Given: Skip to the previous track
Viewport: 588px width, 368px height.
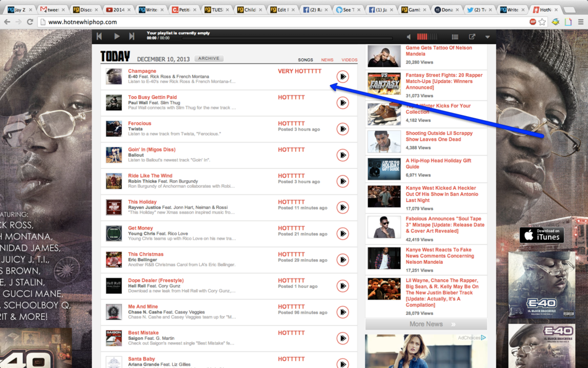Looking at the screenshot, I should (x=99, y=37).
